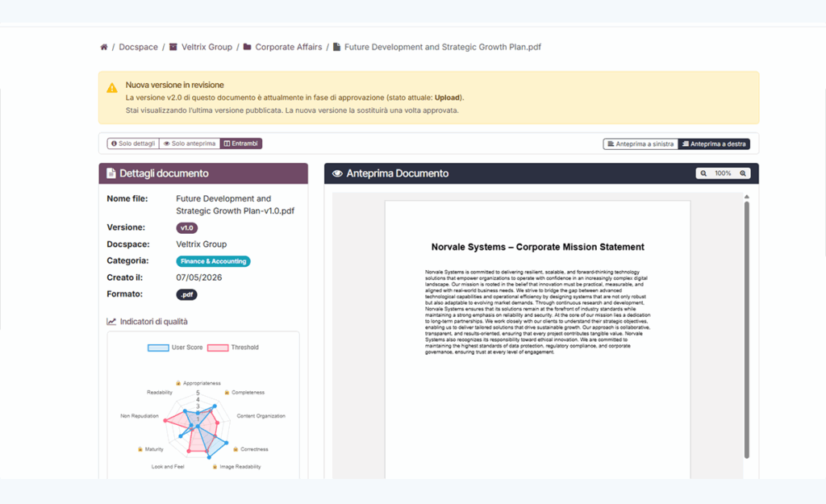The height and width of the screenshot is (504, 826).
Task: Click the lock icon next to Image Readability
Action: point(215,467)
